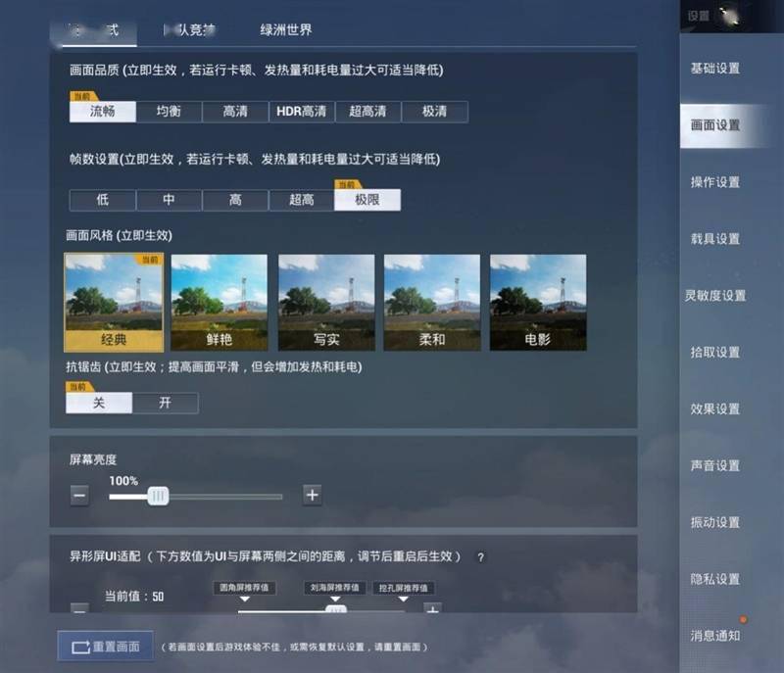This screenshot has width=784, height=673.
Task: Click plus button beside the UI adaptation slider
Action: (431, 609)
